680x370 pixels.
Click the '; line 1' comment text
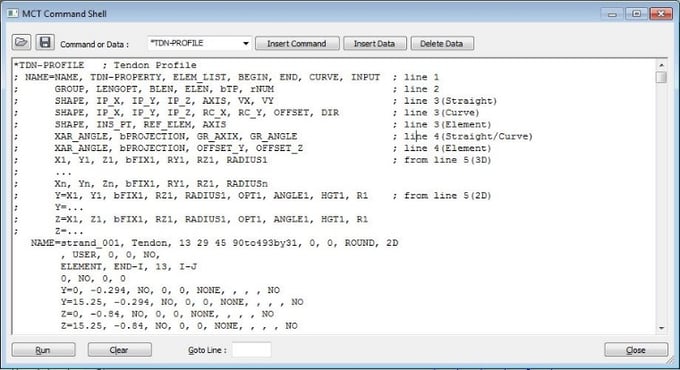tap(416, 77)
